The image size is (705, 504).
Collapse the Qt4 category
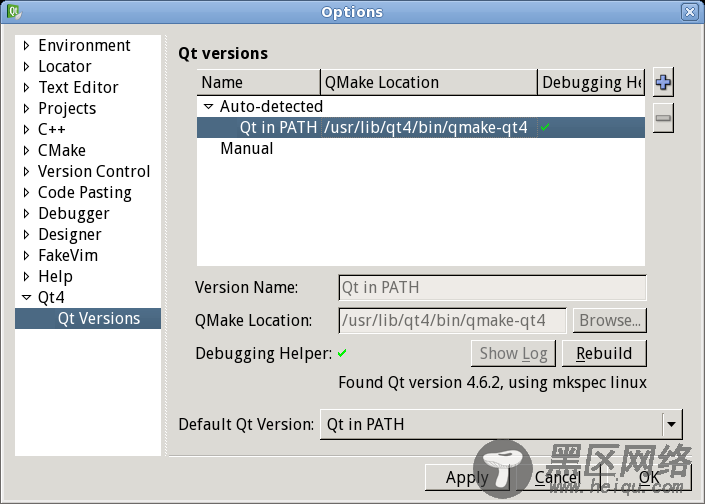(x=27, y=297)
